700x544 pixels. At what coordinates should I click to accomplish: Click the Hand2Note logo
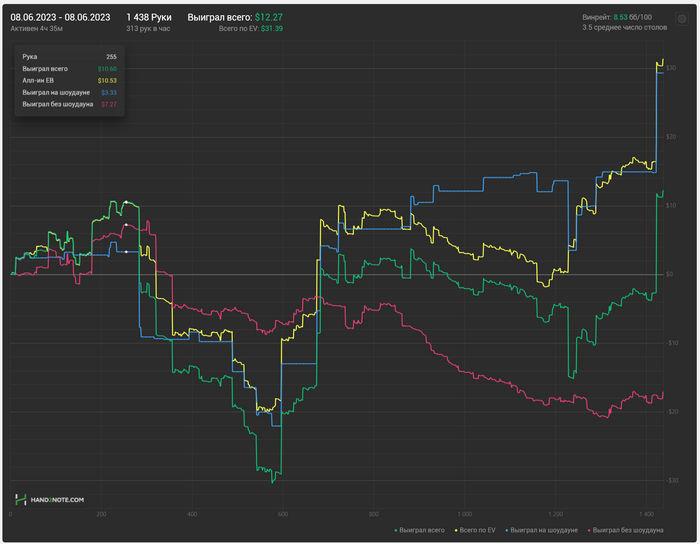pos(49,499)
